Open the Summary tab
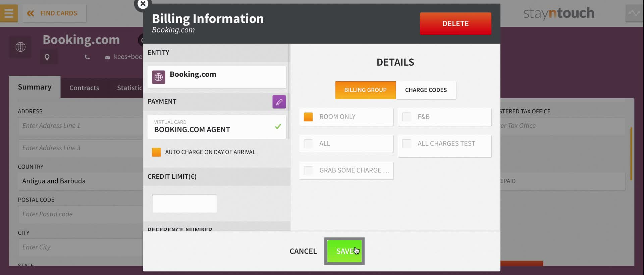The image size is (644, 275). click(35, 87)
